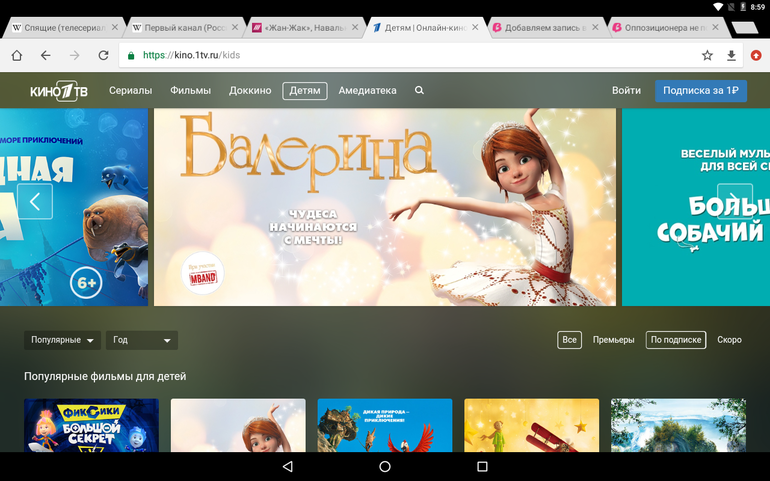Click the 'Войти' login link
770x481 pixels.
[x=626, y=91]
